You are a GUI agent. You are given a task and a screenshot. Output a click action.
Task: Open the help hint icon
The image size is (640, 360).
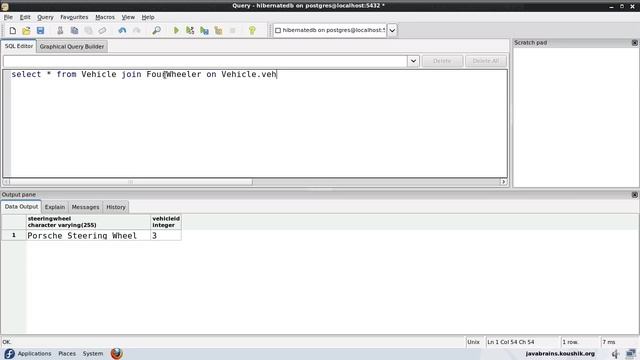click(252, 31)
